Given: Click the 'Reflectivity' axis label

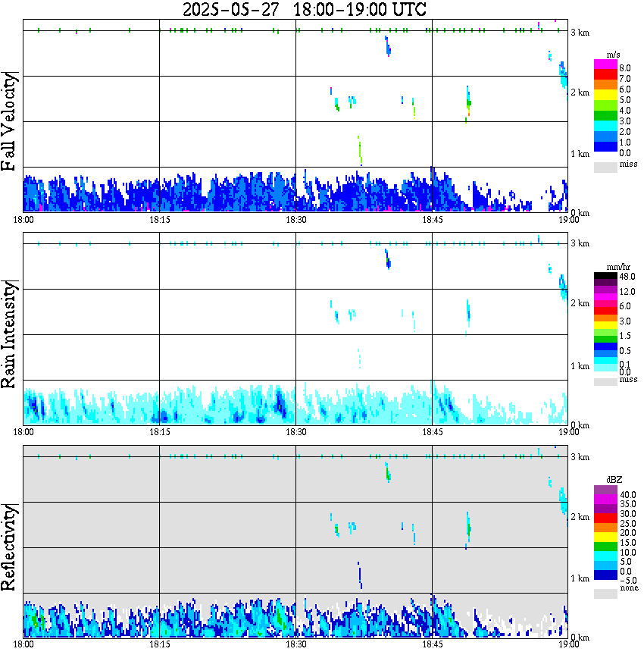Looking at the screenshot, I should [9, 547].
